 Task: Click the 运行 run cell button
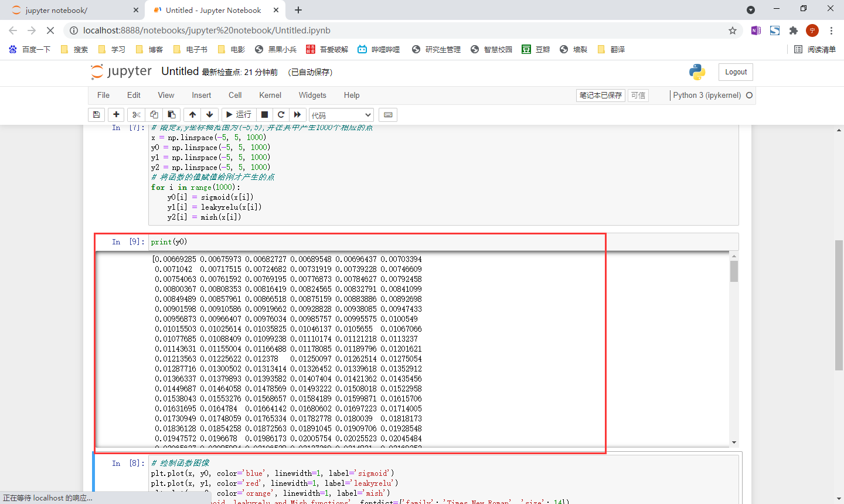[x=239, y=115]
